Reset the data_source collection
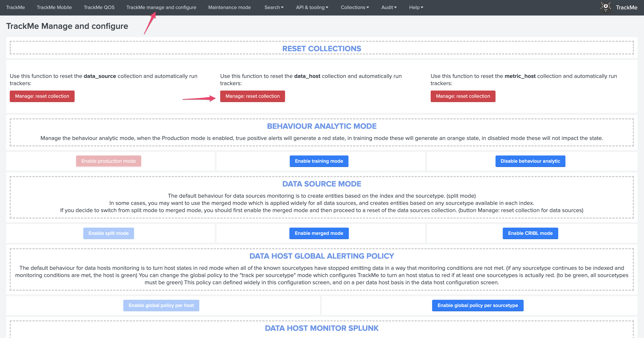This screenshot has height=338, width=644. tap(42, 96)
